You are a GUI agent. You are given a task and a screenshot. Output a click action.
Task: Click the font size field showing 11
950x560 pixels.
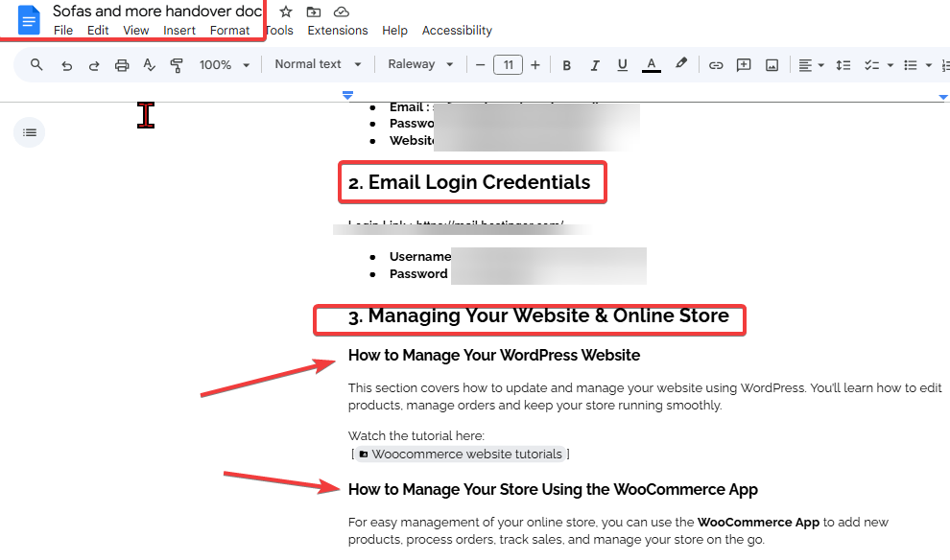click(508, 65)
